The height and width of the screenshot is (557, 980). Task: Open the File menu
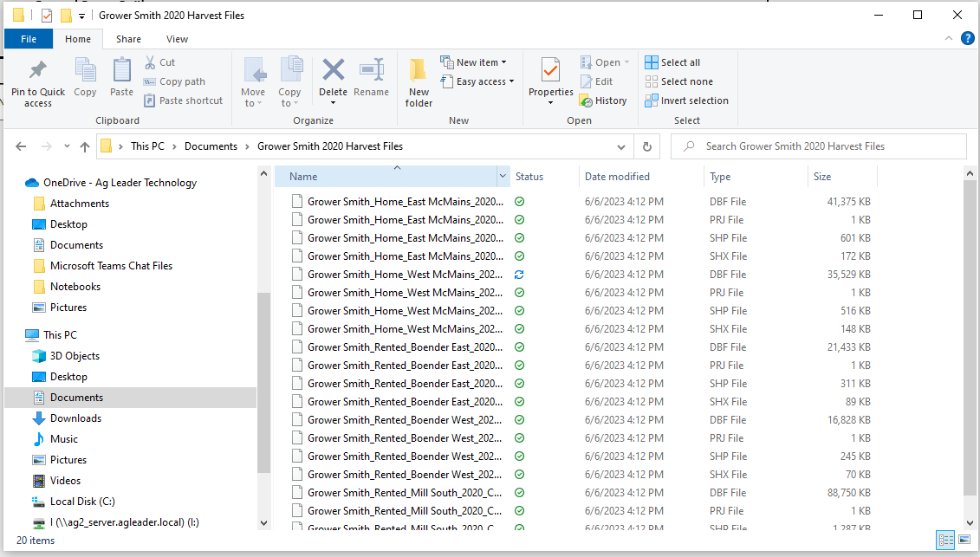click(29, 38)
